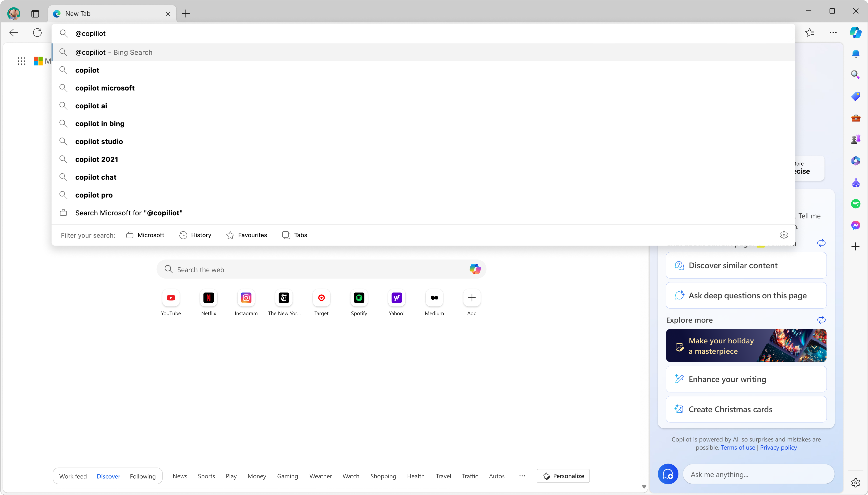The width and height of the screenshot is (868, 495).
Task: Open Spotify from the Edge sidebar
Action: (855, 204)
